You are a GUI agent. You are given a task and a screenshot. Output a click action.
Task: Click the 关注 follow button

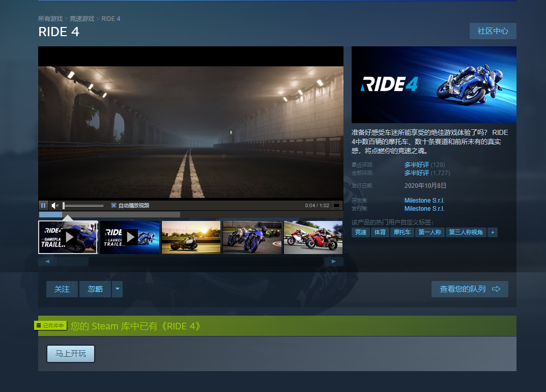[62, 289]
